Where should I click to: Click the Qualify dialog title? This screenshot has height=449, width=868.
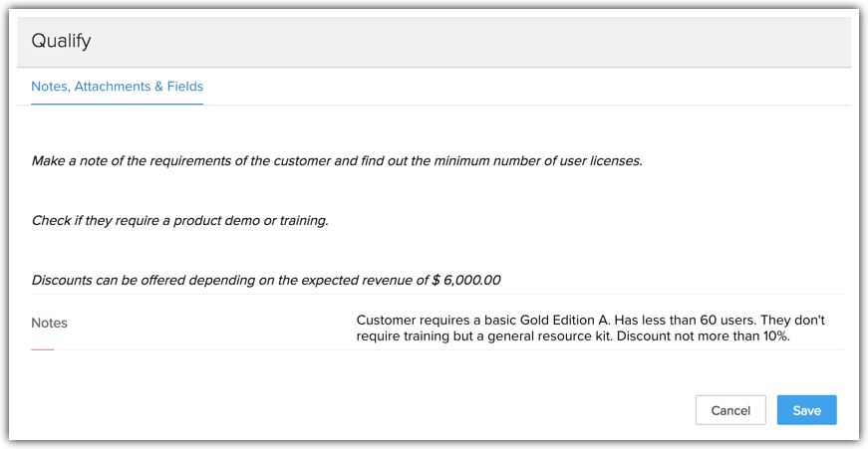coord(61,41)
